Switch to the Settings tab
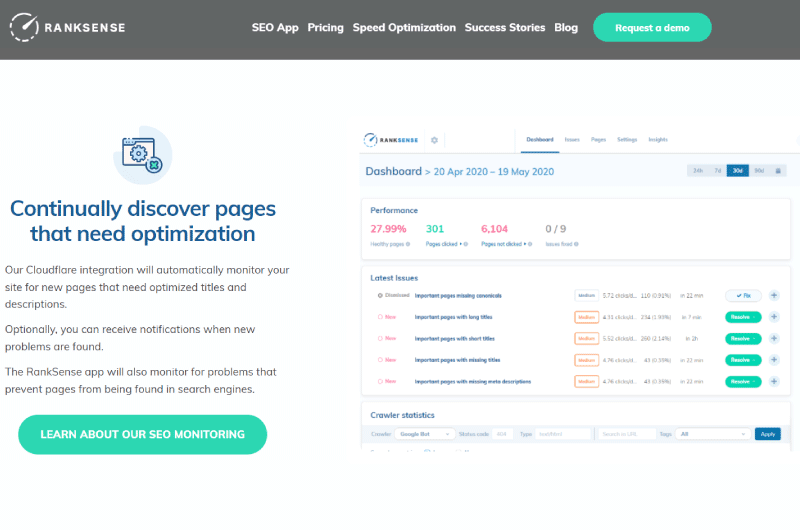The height and width of the screenshot is (530, 800). [x=627, y=139]
